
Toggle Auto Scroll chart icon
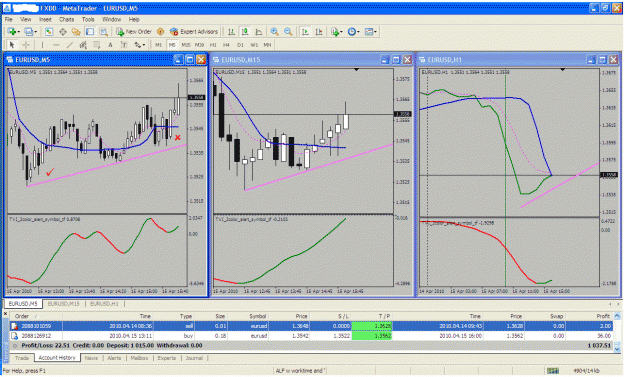(305, 31)
